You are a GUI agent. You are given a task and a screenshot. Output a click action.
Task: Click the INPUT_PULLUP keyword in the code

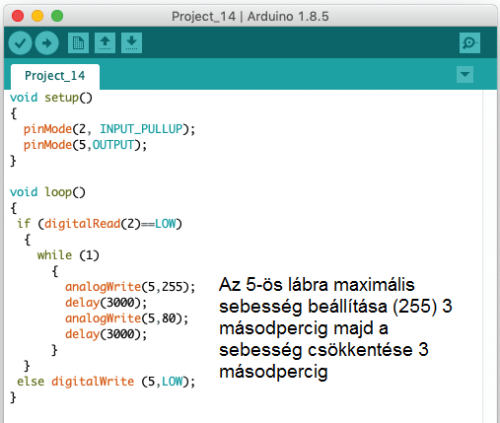pos(141,129)
